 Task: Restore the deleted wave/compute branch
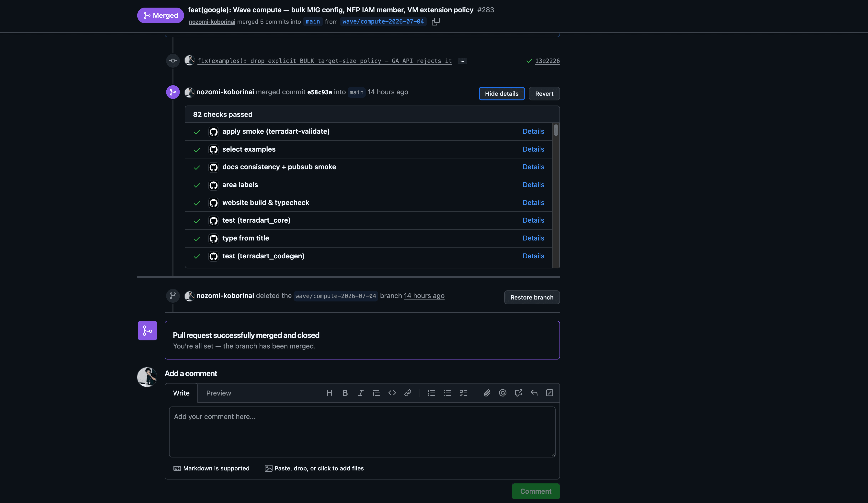point(532,297)
